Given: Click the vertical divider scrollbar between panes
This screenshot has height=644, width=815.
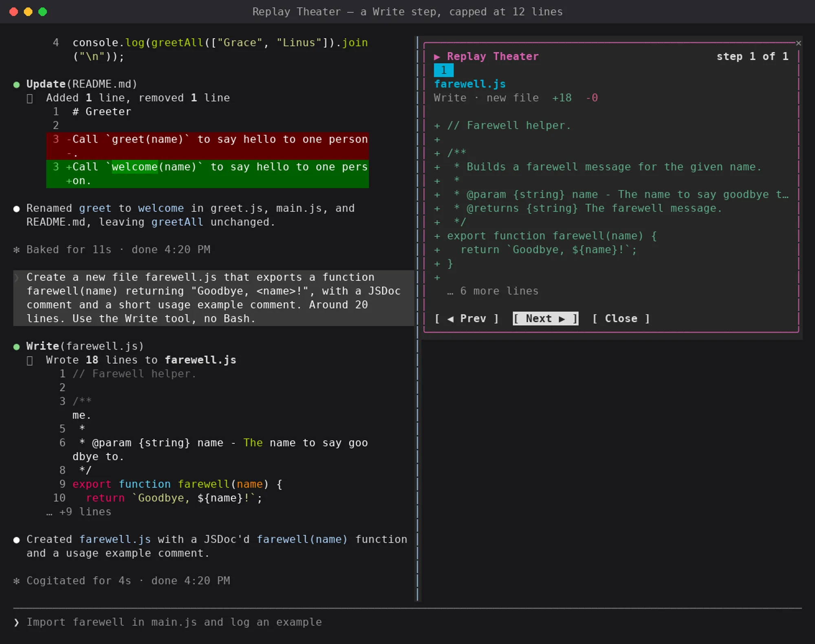Looking at the screenshot, I should [417, 319].
